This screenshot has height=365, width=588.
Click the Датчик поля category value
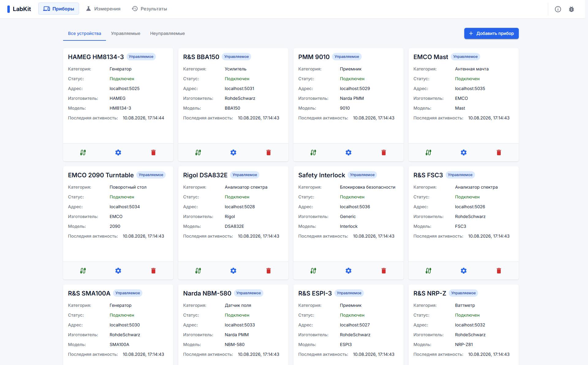(x=238, y=305)
